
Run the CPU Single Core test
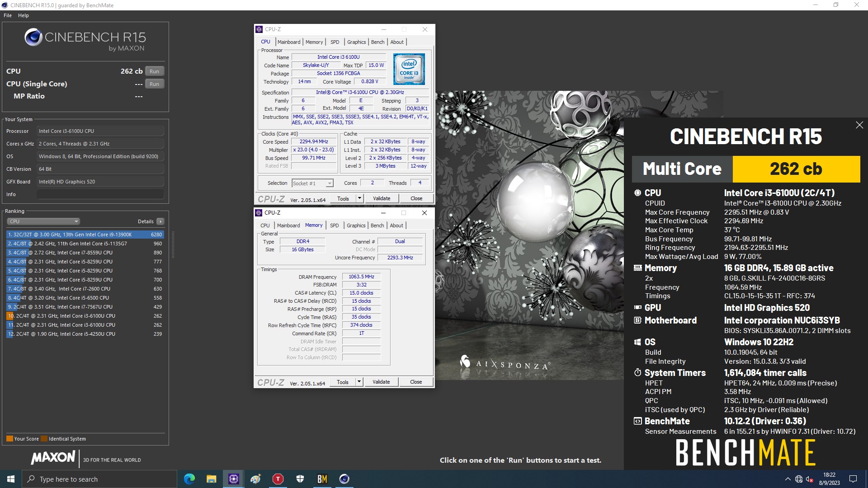154,84
